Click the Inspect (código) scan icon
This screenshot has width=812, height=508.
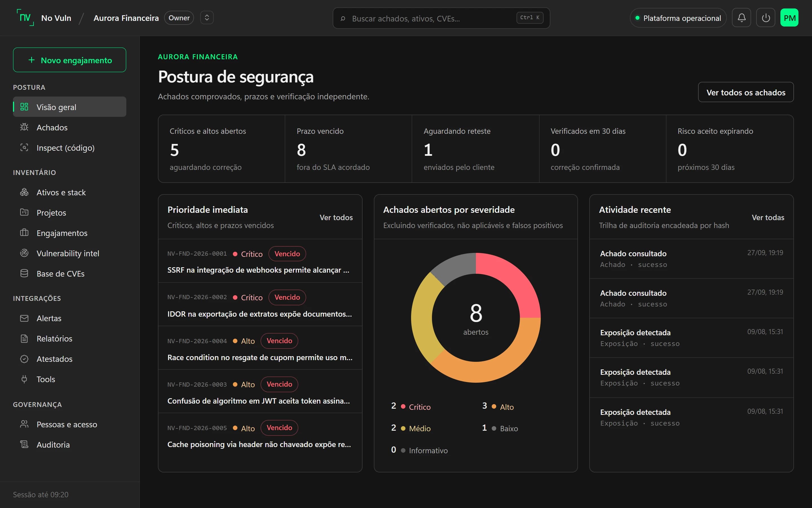[24, 148]
